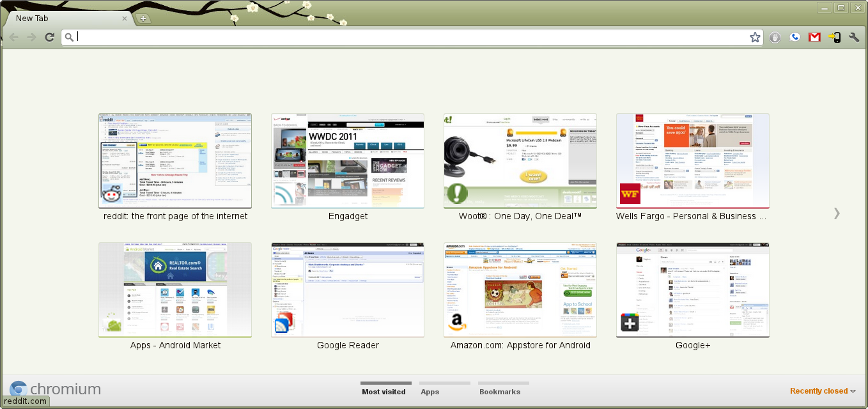Open the blue phone extension icon
This screenshot has width=868, height=409.
(794, 37)
